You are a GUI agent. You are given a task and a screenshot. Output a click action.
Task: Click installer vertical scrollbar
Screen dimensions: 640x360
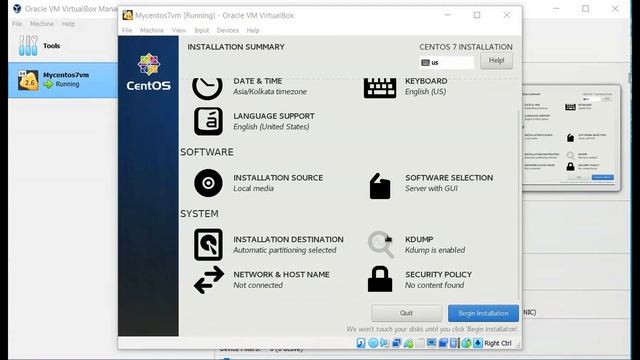[x=519, y=204]
